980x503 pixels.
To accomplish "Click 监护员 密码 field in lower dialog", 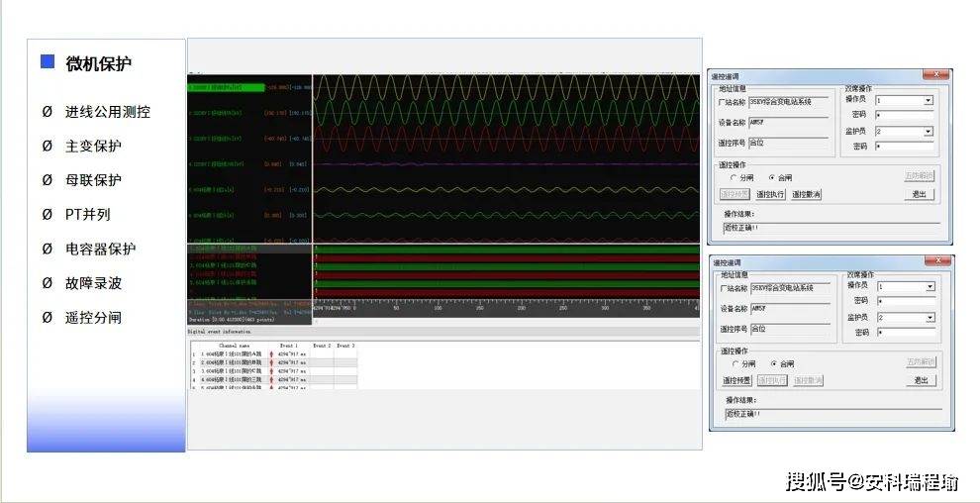I will tap(906, 333).
